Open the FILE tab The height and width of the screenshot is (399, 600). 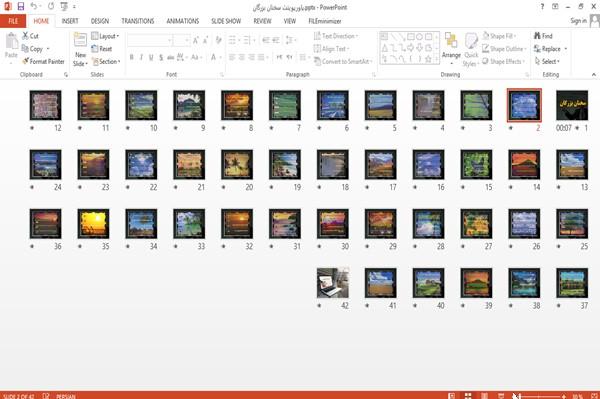click(13, 21)
